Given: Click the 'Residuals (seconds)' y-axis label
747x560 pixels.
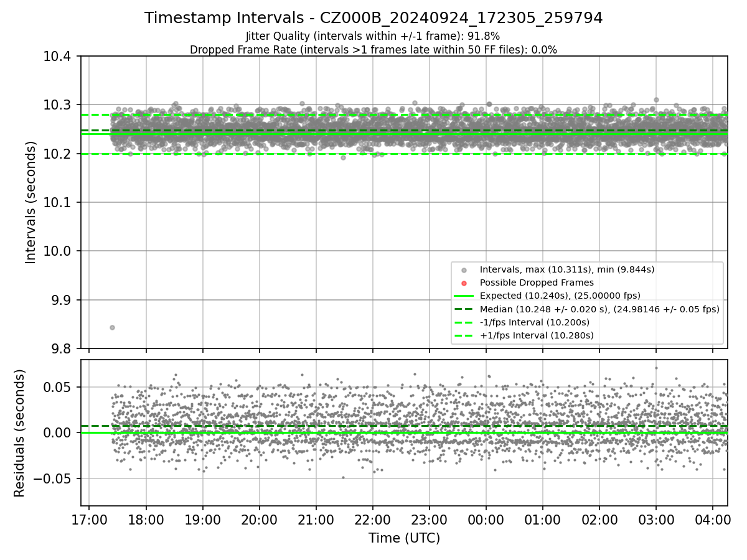Looking at the screenshot, I should (20, 433).
